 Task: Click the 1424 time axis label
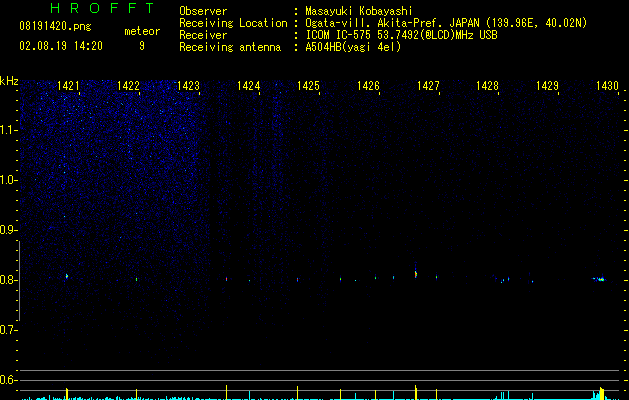pos(248,85)
